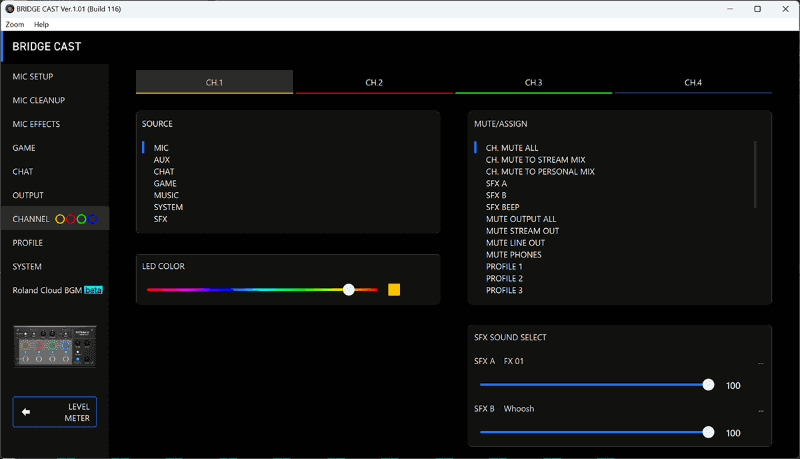Open the Help menu
This screenshot has height=459, width=800.
(x=41, y=24)
